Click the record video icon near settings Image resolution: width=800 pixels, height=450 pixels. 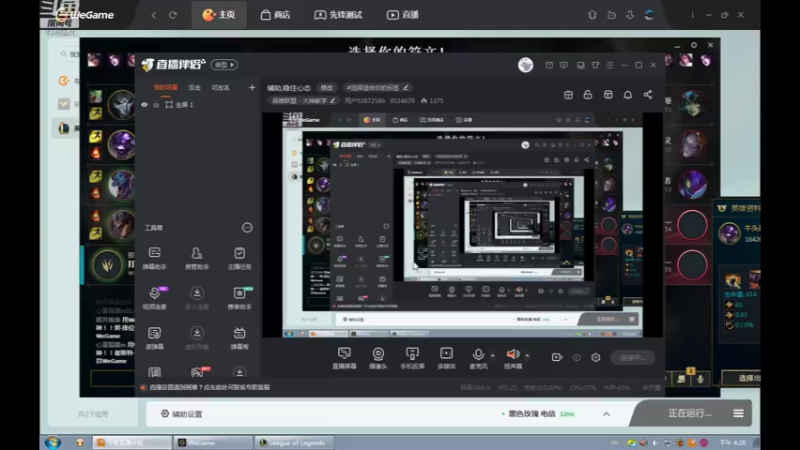pos(557,358)
